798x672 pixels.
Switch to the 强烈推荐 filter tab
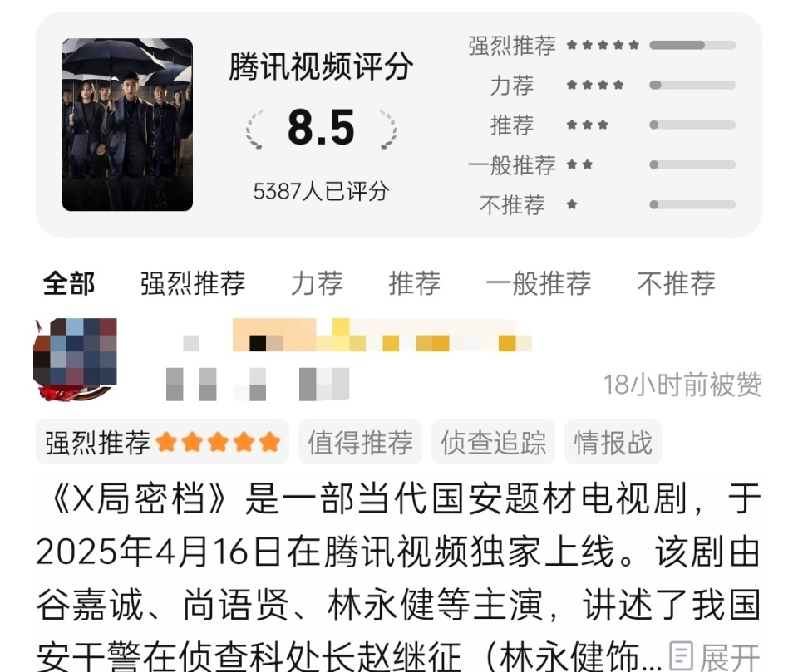(193, 283)
